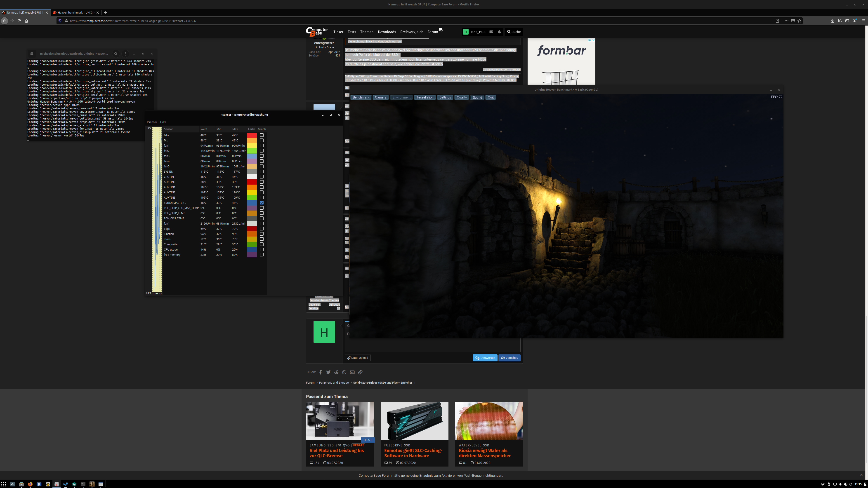This screenshot has height=488, width=868.
Task: Share thread via the WhatsApp icon
Action: (344, 372)
